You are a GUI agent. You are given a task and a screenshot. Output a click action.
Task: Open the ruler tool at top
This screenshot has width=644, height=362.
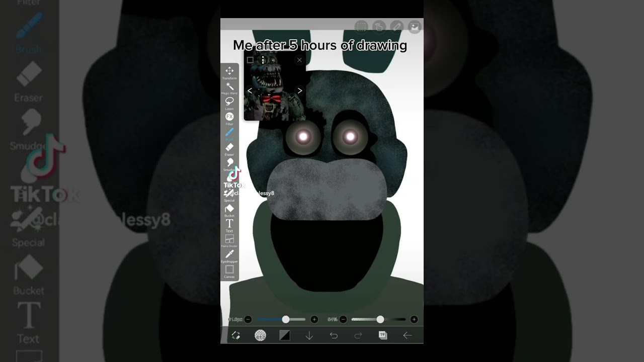396,27
